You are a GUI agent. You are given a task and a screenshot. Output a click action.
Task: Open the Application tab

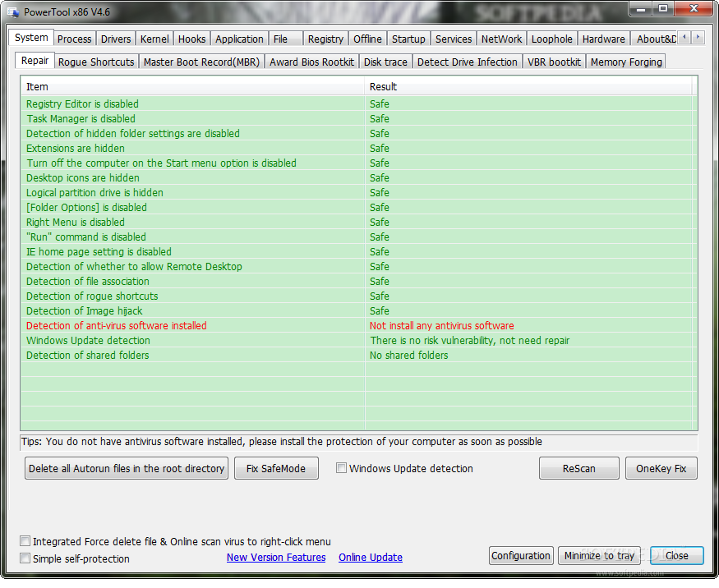point(239,39)
